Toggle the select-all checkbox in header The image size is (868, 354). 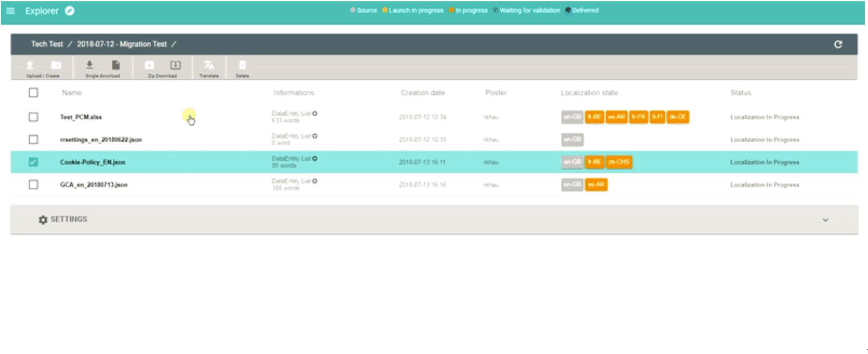click(33, 92)
